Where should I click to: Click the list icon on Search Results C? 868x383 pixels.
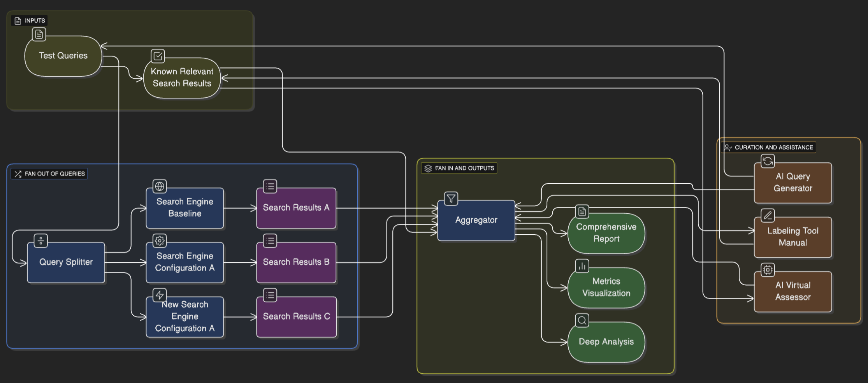click(270, 295)
